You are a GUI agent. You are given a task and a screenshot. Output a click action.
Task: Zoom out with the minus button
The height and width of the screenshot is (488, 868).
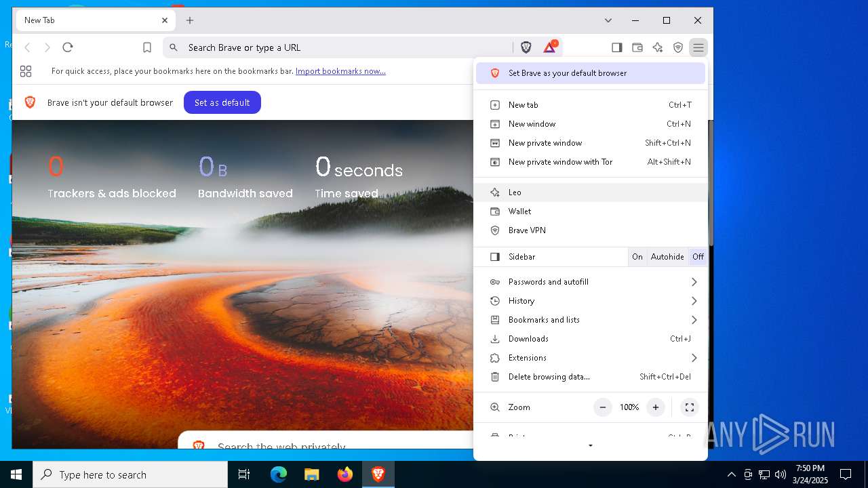[603, 407]
